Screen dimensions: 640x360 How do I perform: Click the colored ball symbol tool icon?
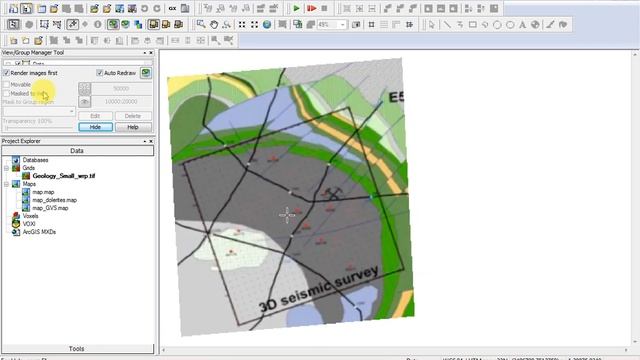pos(535,24)
